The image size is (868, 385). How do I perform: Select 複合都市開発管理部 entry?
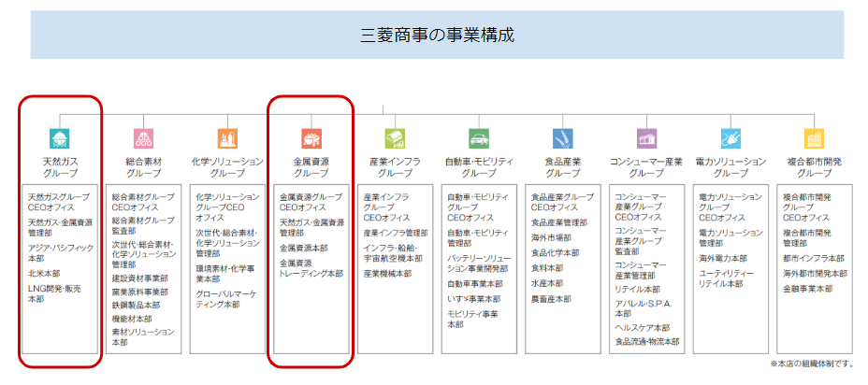click(x=807, y=238)
